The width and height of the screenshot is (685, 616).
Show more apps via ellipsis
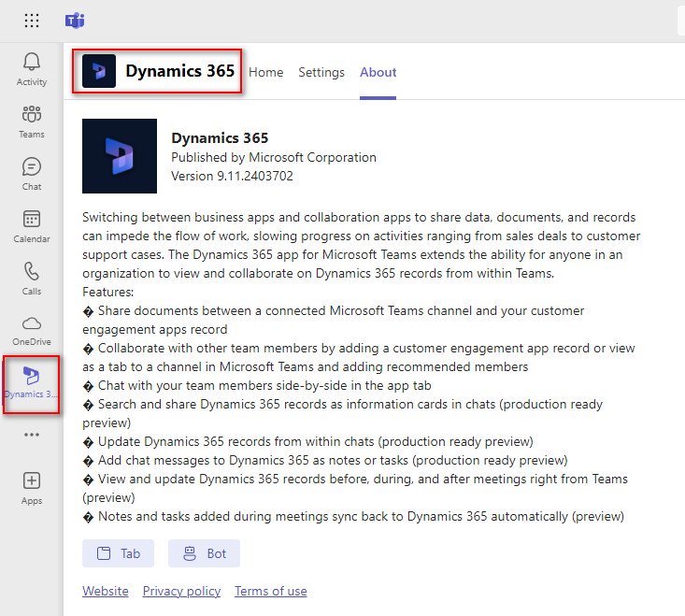coord(32,435)
